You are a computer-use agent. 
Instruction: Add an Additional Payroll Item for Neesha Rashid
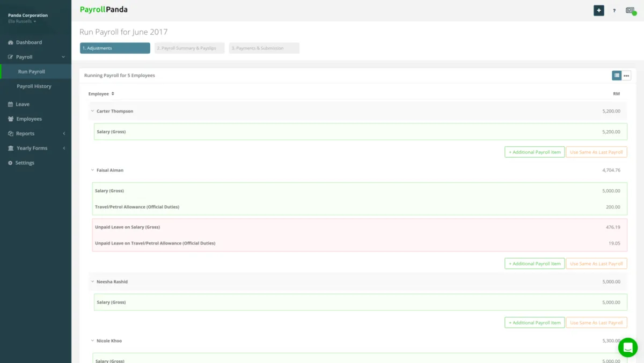534,322
